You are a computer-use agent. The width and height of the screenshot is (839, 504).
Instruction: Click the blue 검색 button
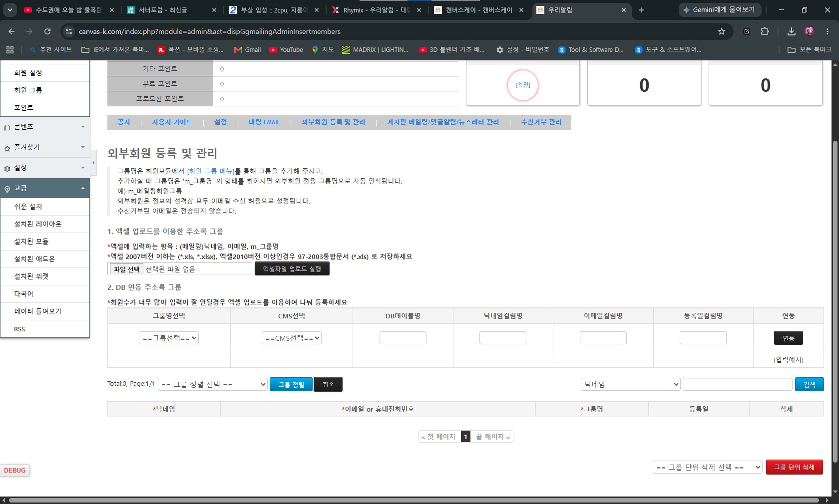click(x=810, y=384)
